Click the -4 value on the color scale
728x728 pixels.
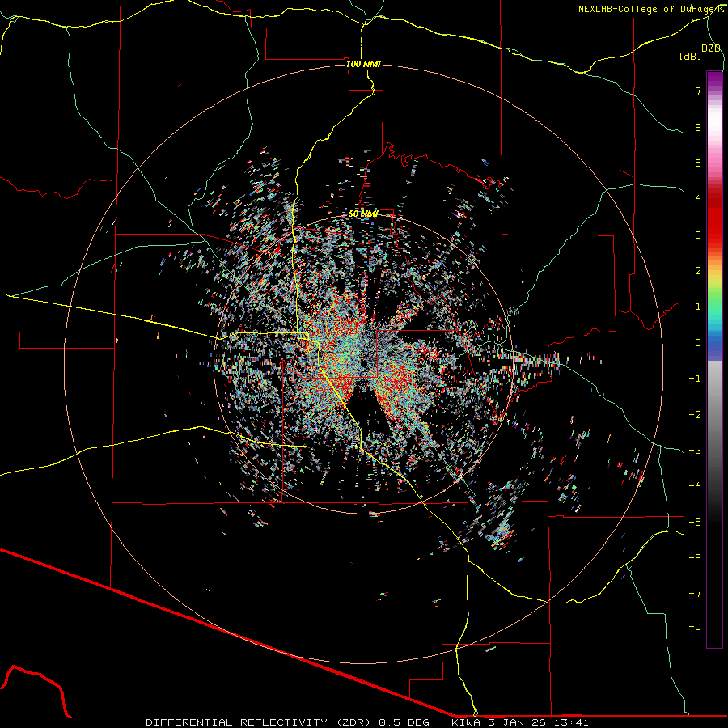click(x=695, y=486)
